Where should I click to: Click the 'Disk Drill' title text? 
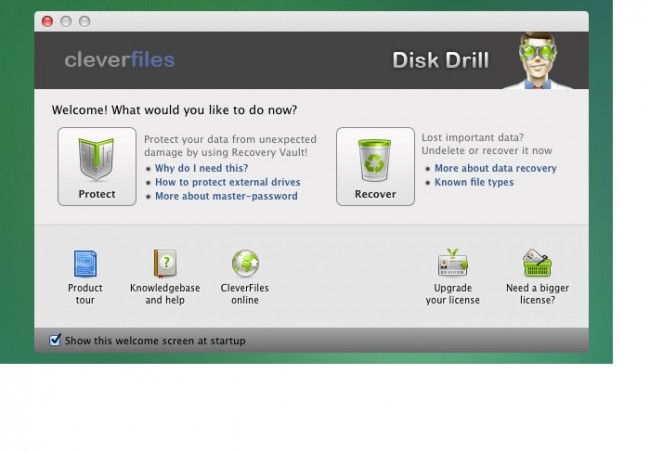click(441, 60)
